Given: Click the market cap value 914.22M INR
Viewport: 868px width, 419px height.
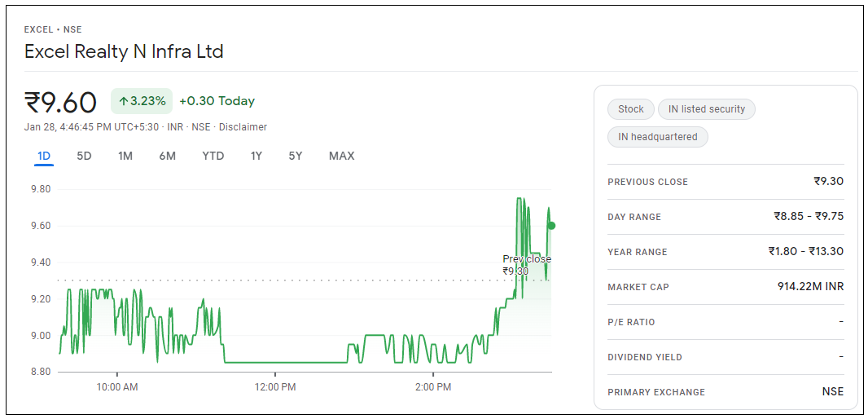Looking at the screenshot, I should pos(810,286).
